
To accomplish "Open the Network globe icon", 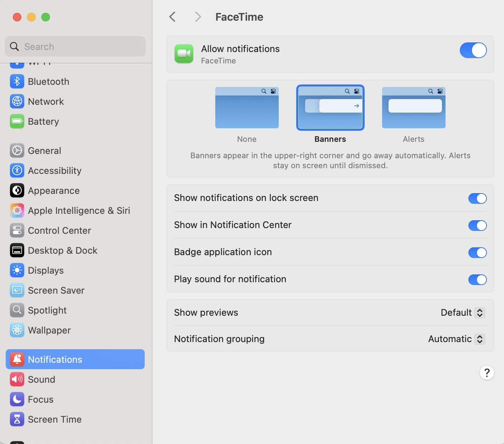I will [x=17, y=102].
